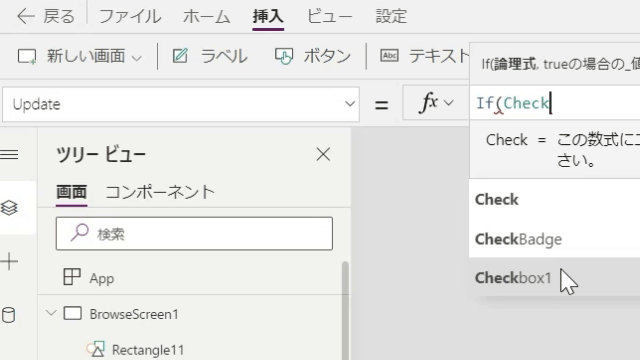Click the hamburger menu icon
Viewport: 640px width, 360px height.
pos(9,155)
